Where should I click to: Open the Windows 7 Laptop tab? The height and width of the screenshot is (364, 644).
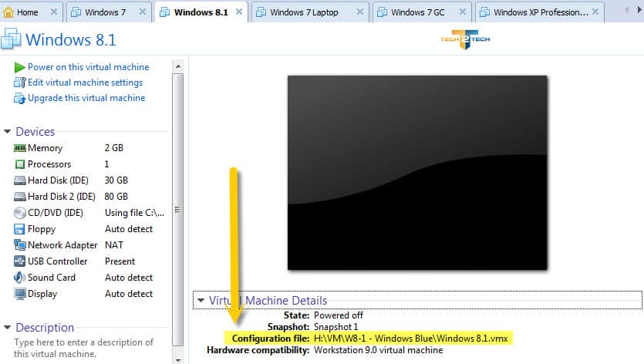tap(310, 12)
